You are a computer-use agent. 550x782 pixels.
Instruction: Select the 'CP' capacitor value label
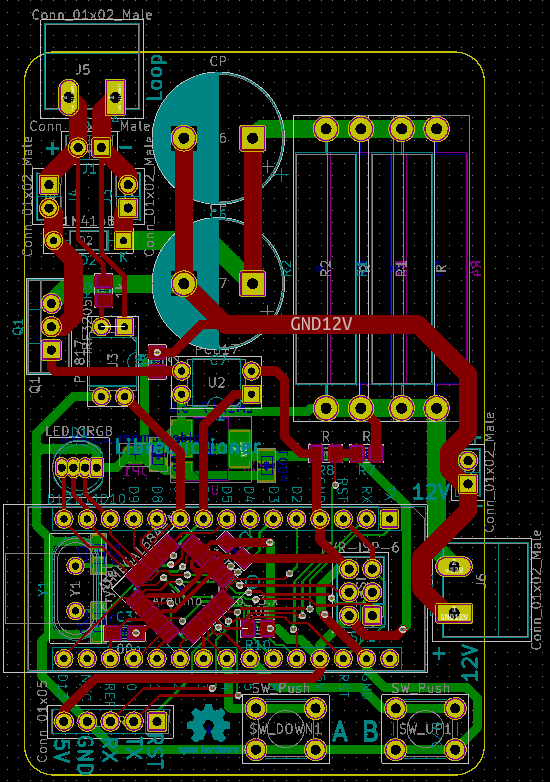point(218,61)
